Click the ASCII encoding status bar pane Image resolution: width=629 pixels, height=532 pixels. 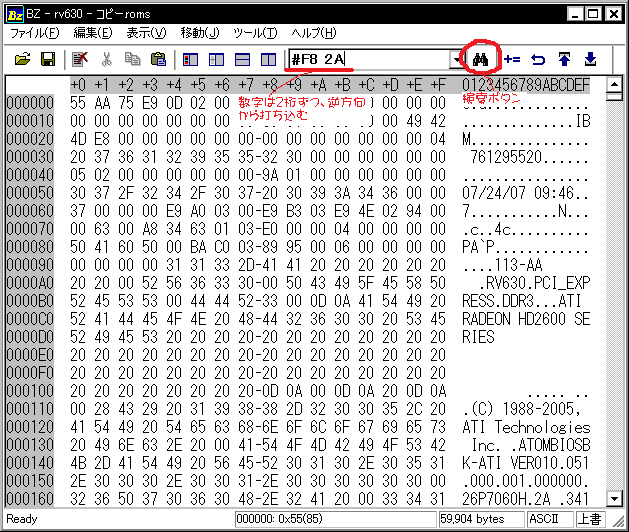(x=549, y=519)
